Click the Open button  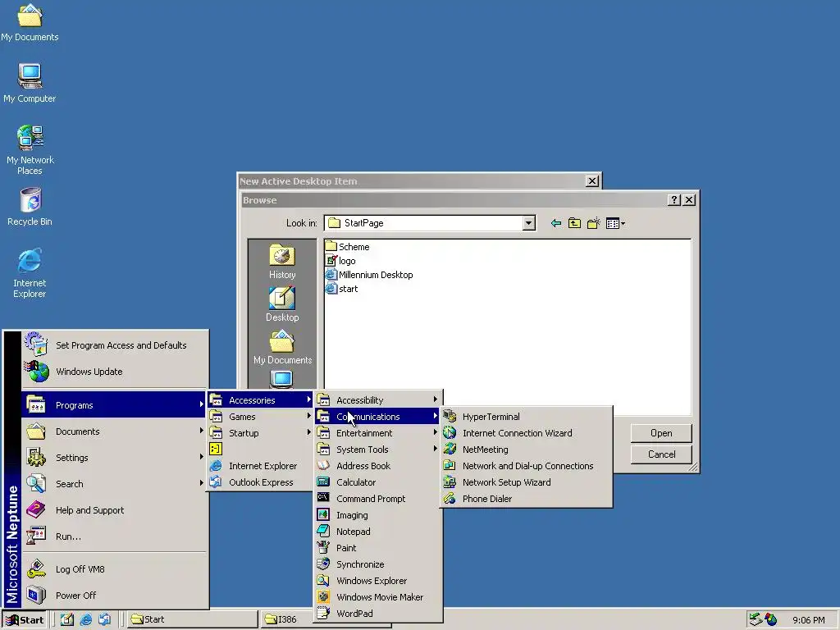coord(661,433)
